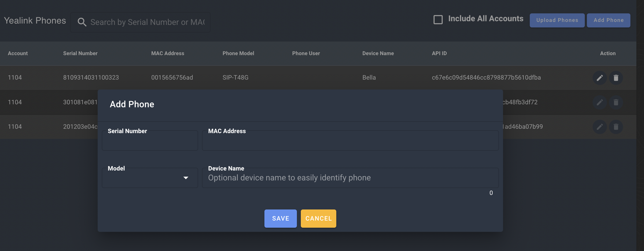Screen dimensions: 644x251
Task: Delete the phone with serial 301081e081
Action: (x=616, y=102)
